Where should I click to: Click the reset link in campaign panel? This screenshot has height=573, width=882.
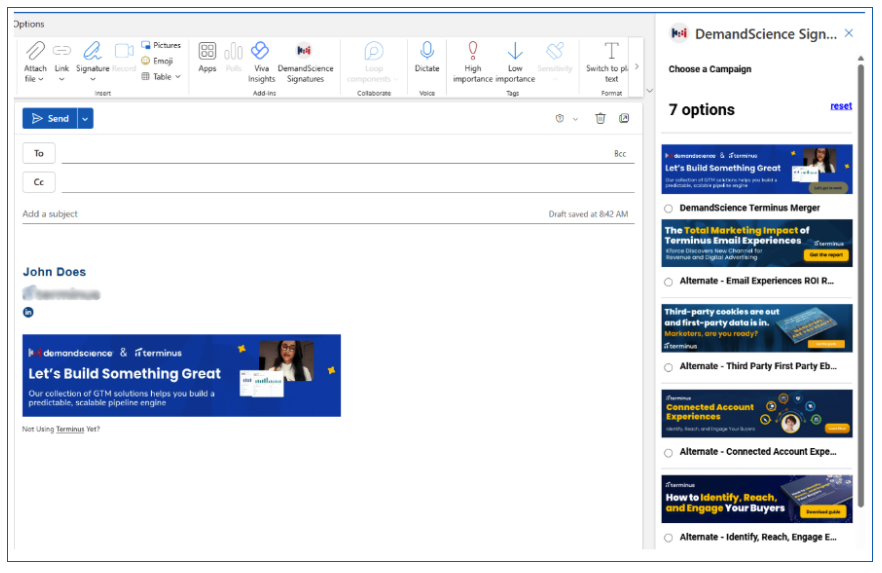(841, 106)
